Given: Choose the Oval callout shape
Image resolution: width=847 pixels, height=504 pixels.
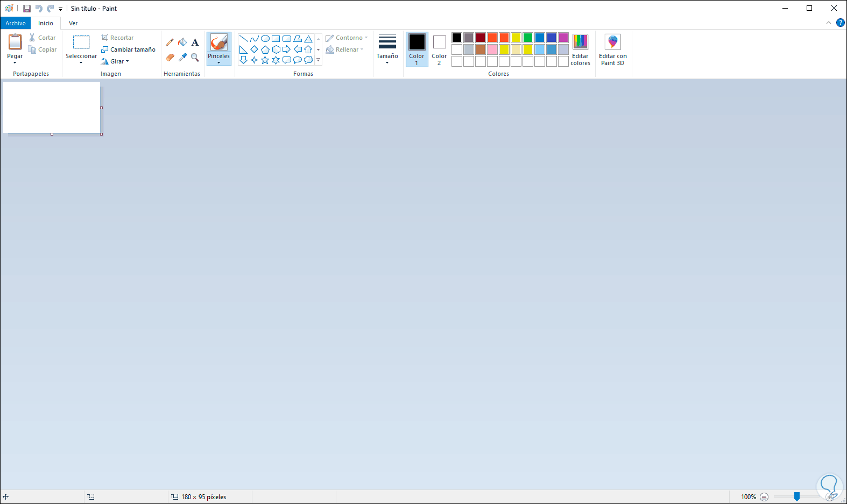Looking at the screenshot, I should [298, 60].
